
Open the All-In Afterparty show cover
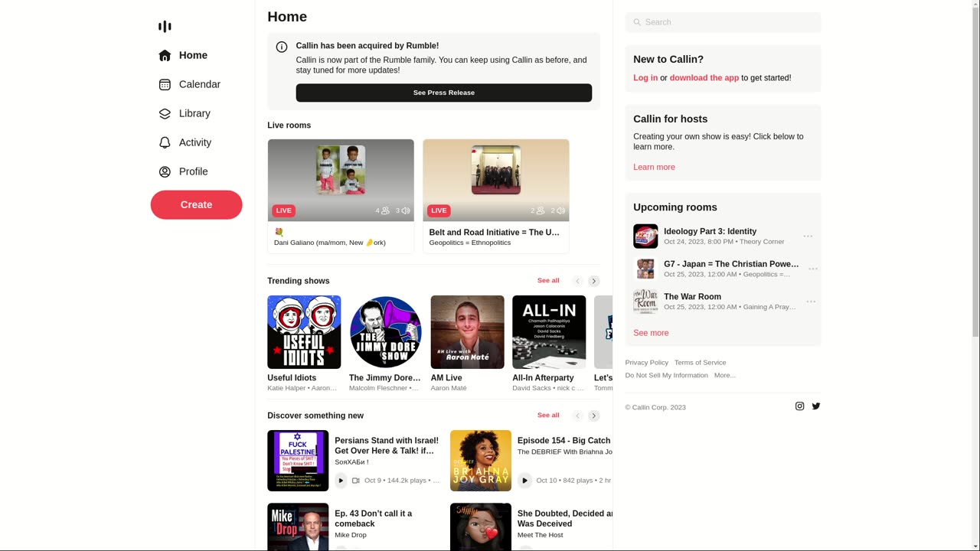click(549, 332)
